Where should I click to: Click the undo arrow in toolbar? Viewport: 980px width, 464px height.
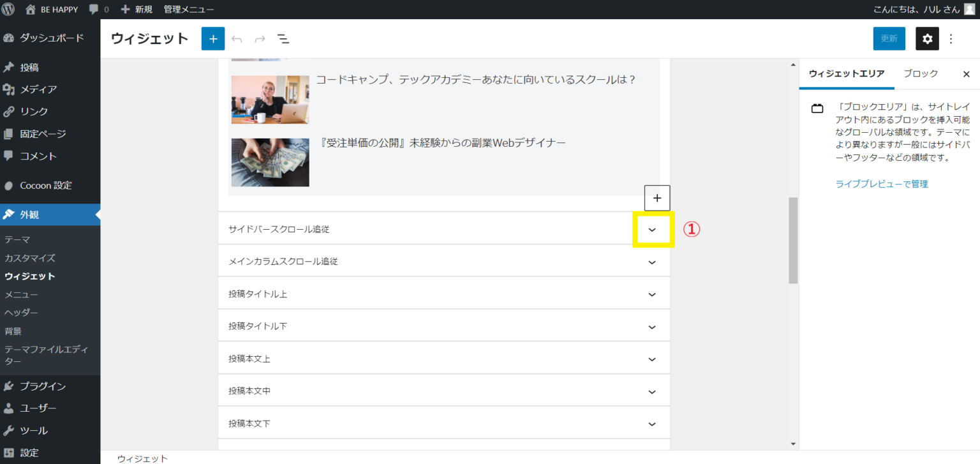(237, 39)
